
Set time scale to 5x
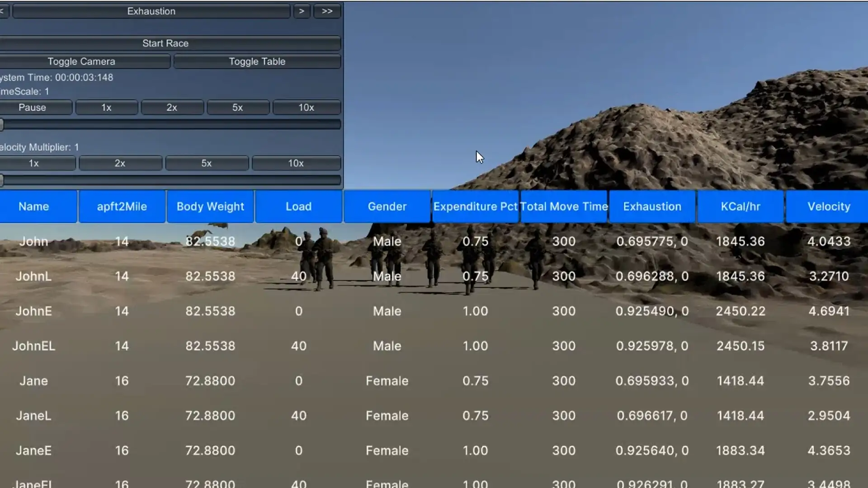(x=237, y=108)
